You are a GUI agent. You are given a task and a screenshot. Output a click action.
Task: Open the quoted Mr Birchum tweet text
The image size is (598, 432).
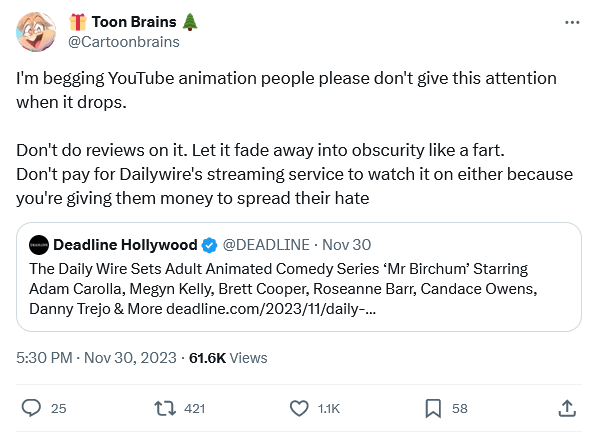[283, 289]
